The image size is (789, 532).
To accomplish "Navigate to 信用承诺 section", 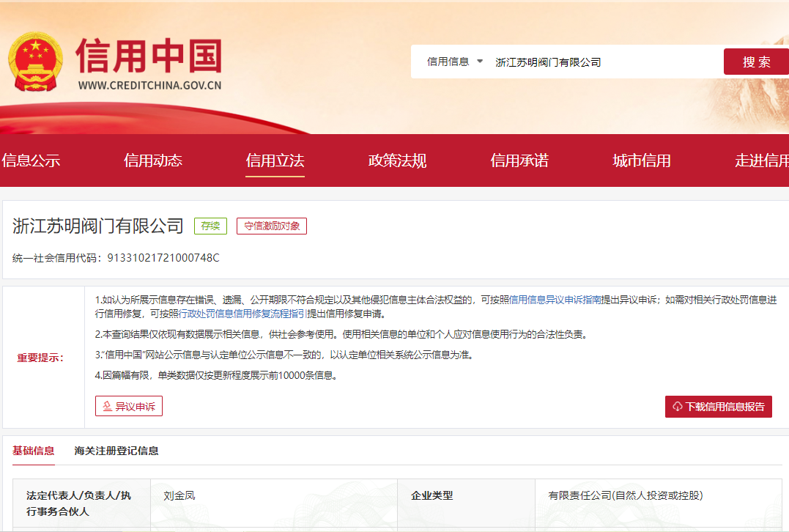I will coord(519,161).
